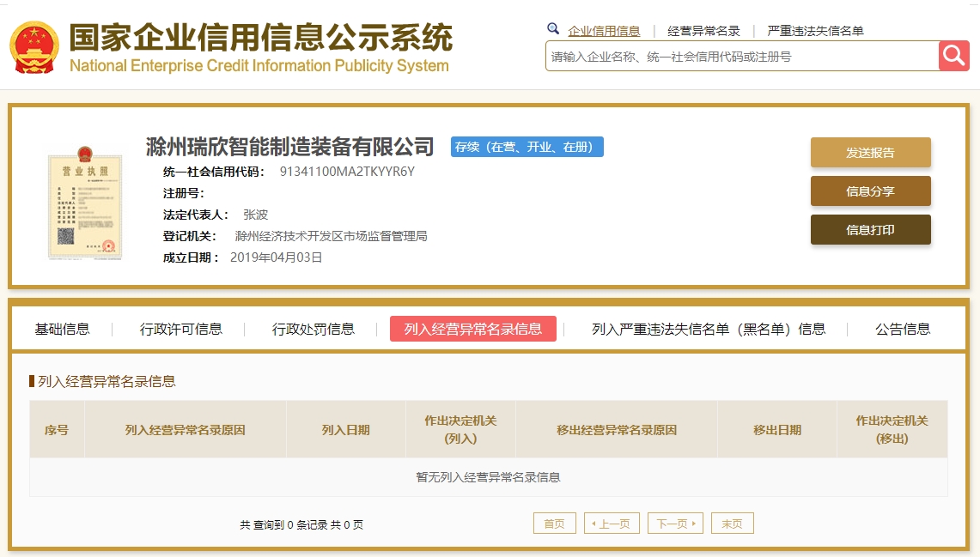Click the 发送报告 button
The image size is (980, 557).
[871, 153]
